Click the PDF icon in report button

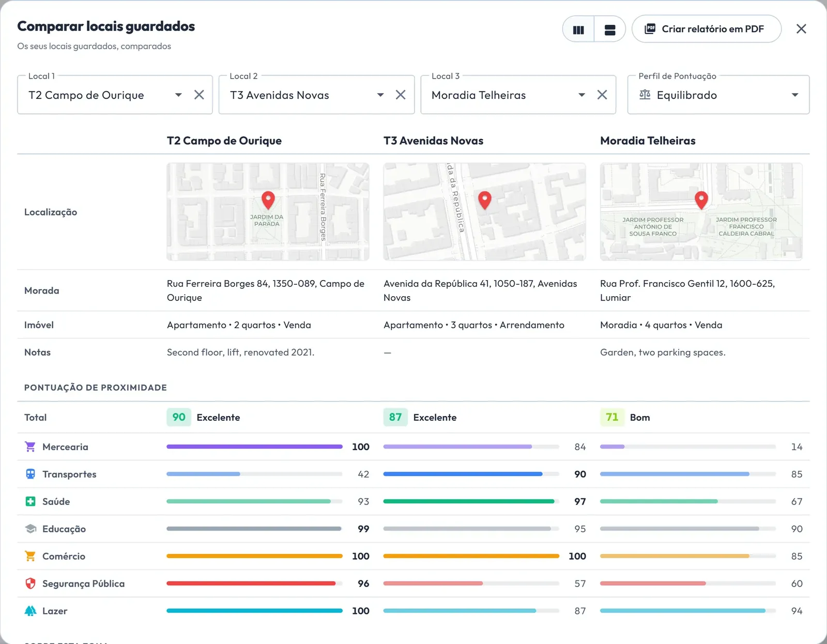coord(650,29)
